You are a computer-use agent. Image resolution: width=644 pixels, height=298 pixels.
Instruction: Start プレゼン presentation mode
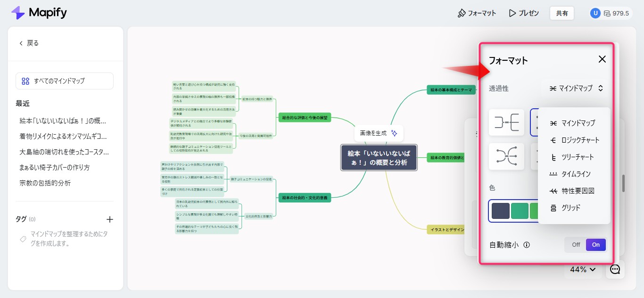point(524,13)
